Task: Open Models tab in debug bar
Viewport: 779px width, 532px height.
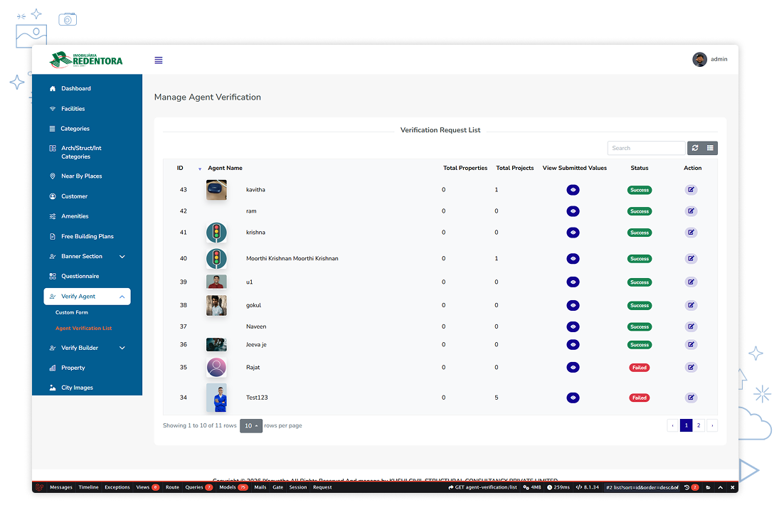Action: coord(233,487)
